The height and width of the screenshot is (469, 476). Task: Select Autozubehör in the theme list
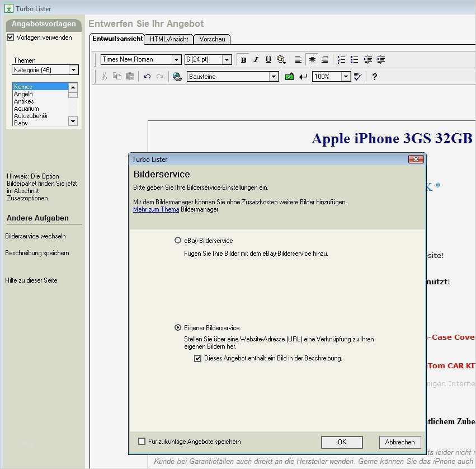point(40,116)
